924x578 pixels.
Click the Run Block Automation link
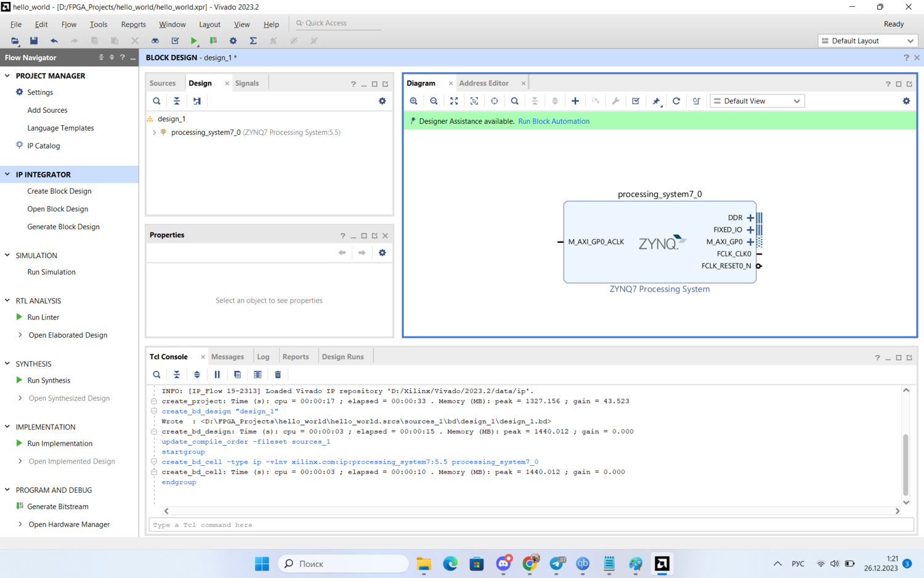[553, 121]
